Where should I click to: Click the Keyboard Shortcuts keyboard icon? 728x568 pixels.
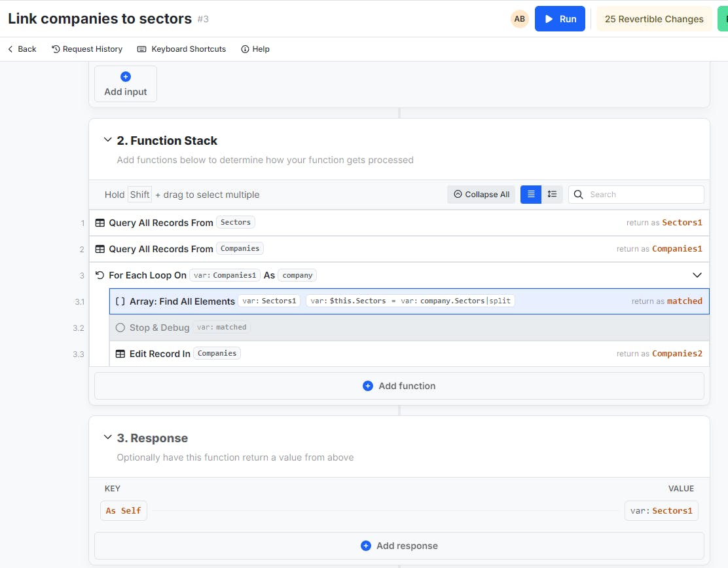(142, 49)
